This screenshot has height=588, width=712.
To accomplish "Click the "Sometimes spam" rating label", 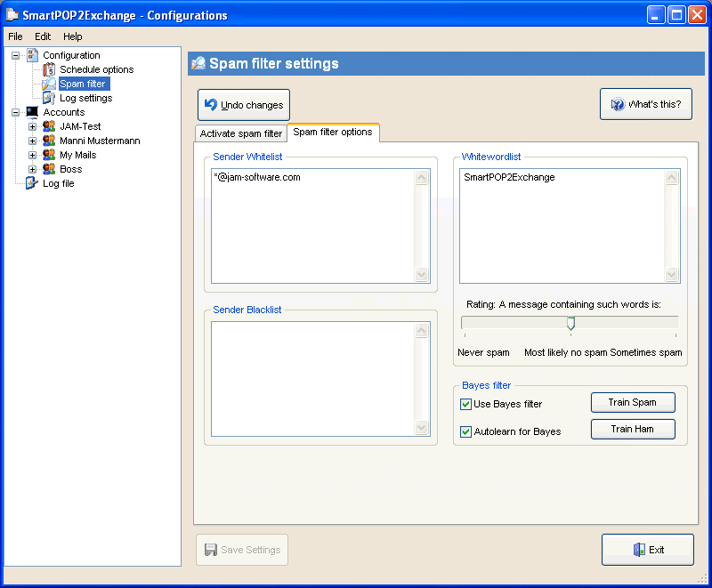I will tap(646, 352).
